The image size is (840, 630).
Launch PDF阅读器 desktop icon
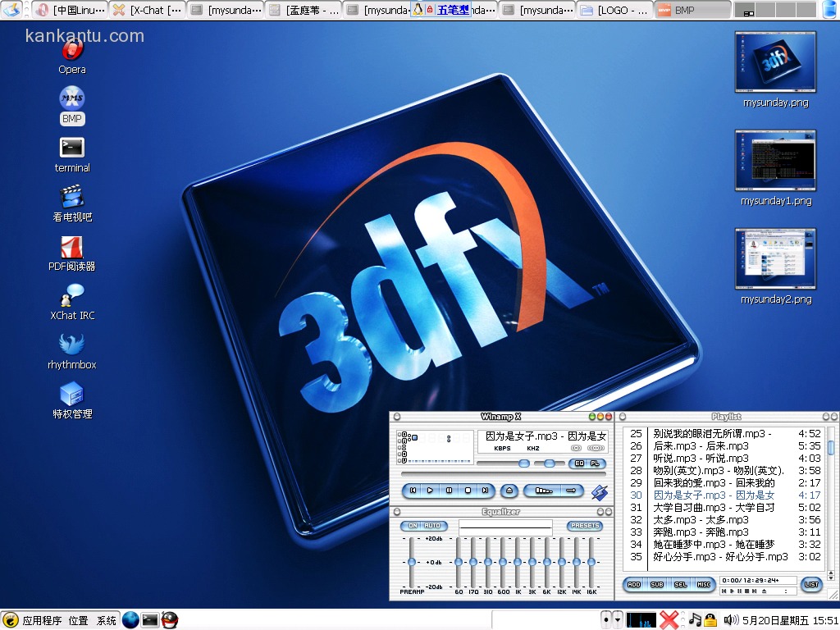pos(72,253)
